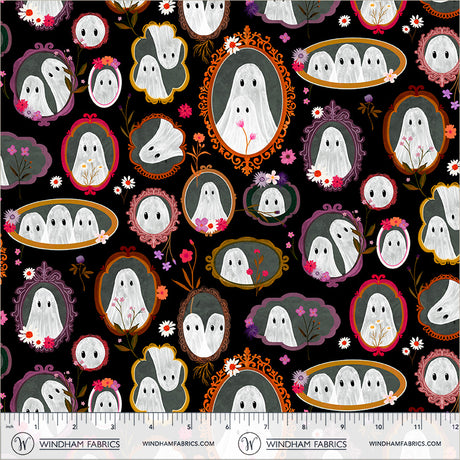Screen dimensions: 460x460
Task: Click small ghost in dark green frame
Action: [271, 200]
